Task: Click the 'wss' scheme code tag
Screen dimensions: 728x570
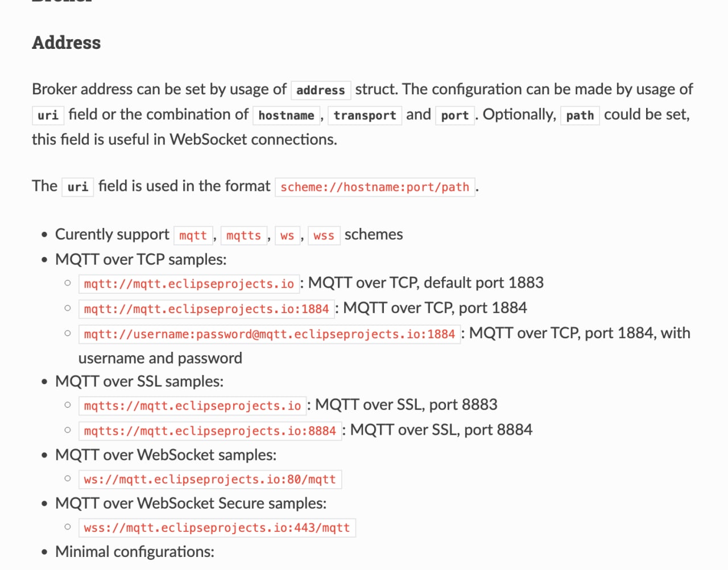Action: 324,235
